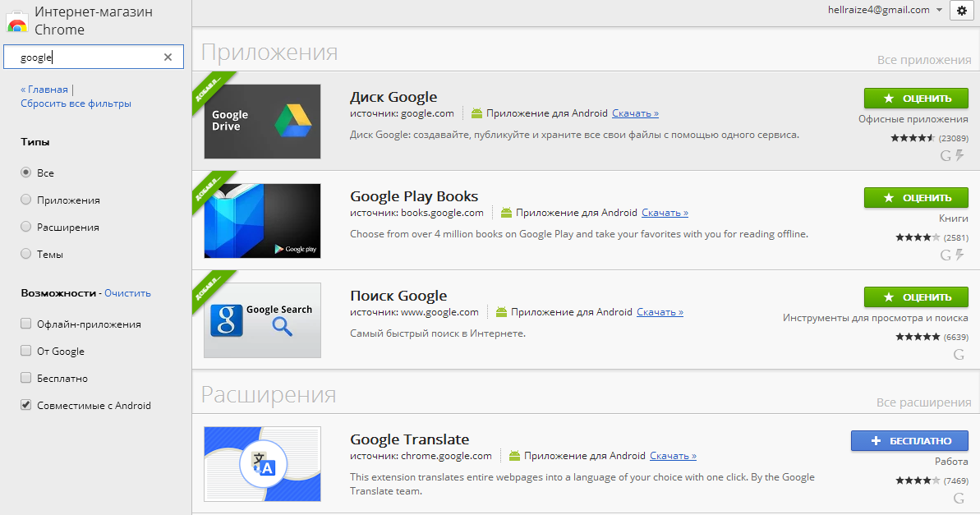Click the Android icon in Google Play Books row
Viewport: 980px width, 515px height.
point(506,213)
